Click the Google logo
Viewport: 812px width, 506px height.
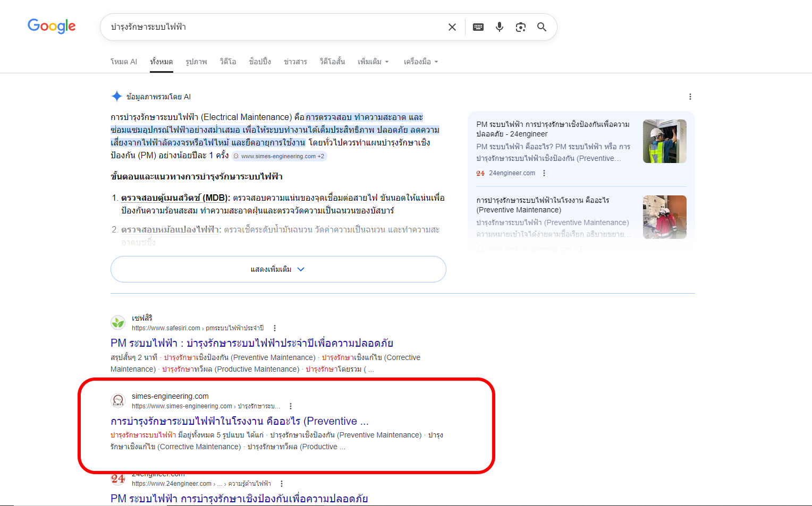pyautogui.click(x=52, y=26)
